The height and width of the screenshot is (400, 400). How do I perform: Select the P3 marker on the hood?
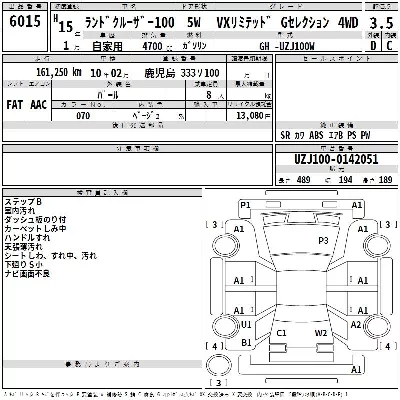point(323,240)
